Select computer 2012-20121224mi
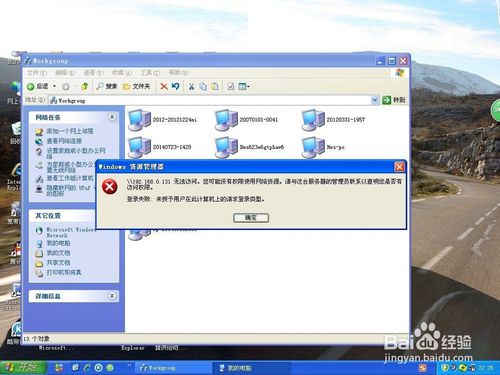This screenshot has height=375, width=500. [163, 119]
